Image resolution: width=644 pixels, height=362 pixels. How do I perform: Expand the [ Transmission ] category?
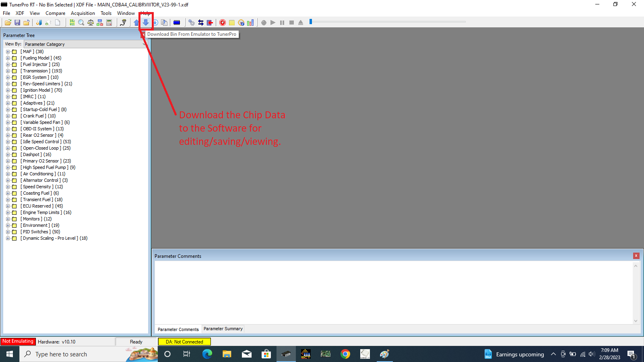tap(8, 71)
